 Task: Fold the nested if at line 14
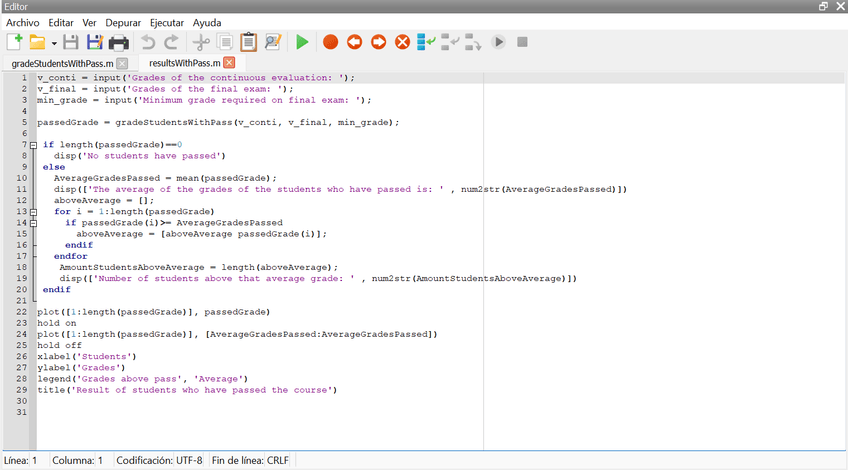[x=34, y=223]
